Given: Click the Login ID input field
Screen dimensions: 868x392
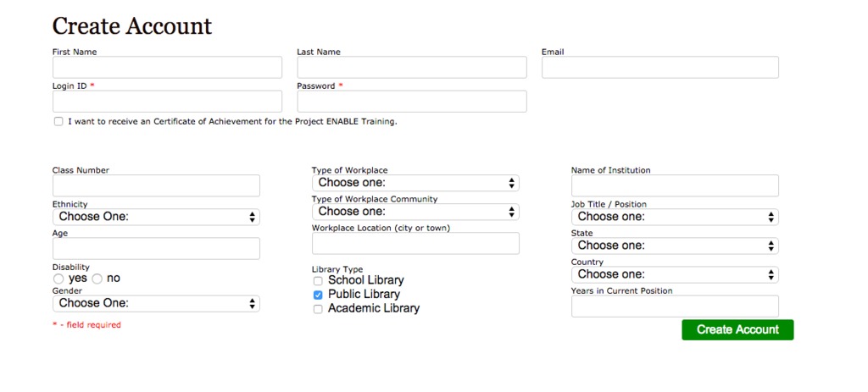Looking at the screenshot, I should click(x=167, y=102).
